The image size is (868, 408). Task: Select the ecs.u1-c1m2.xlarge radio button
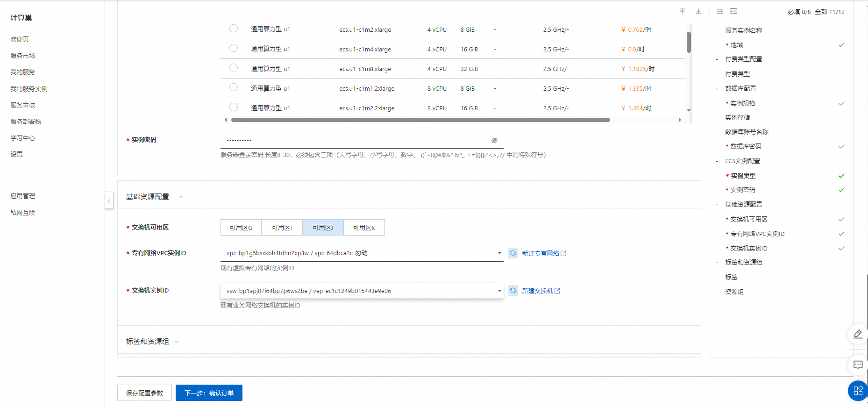(234, 29)
